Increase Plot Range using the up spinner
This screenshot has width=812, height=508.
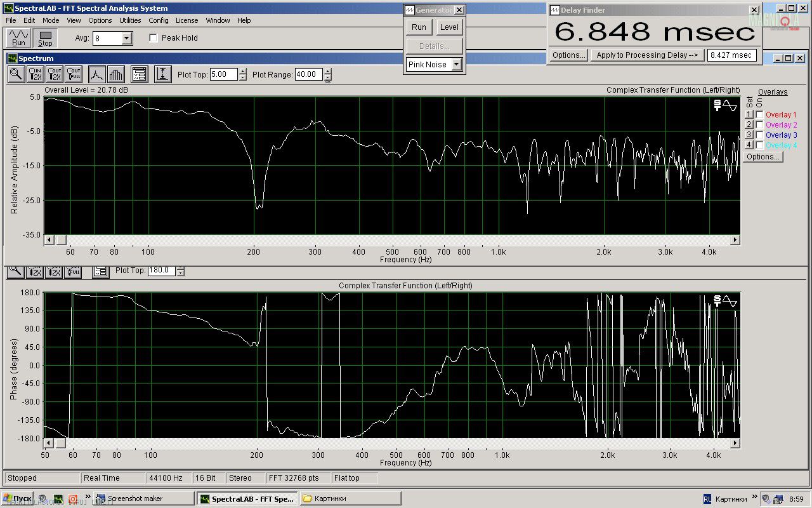click(328, 71)
